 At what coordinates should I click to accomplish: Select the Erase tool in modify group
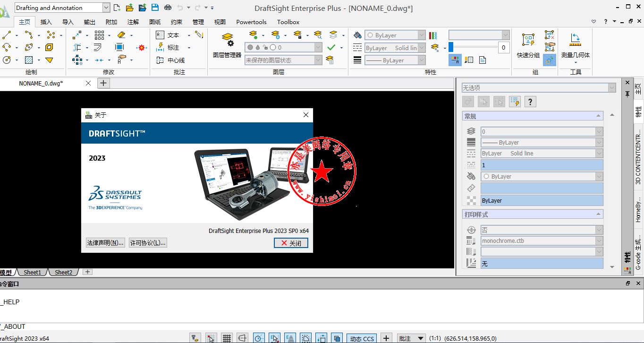(121, 35)
